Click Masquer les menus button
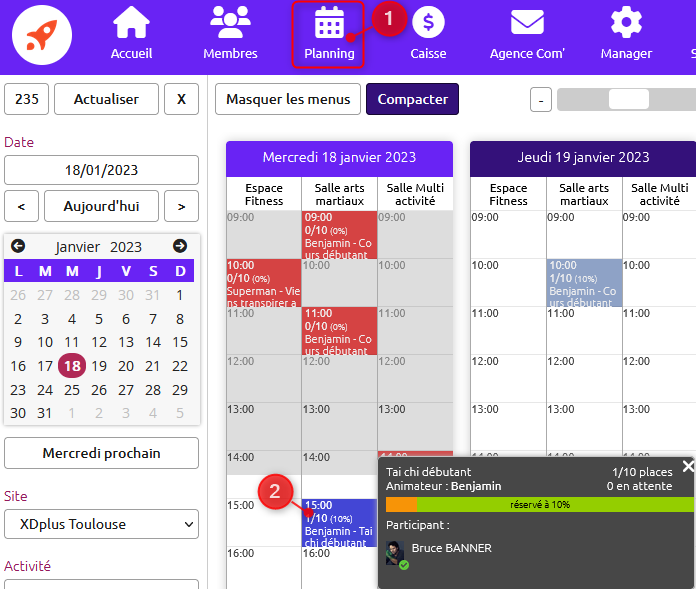This screenshot has width=696, height=589. click(x=288, y=99)
